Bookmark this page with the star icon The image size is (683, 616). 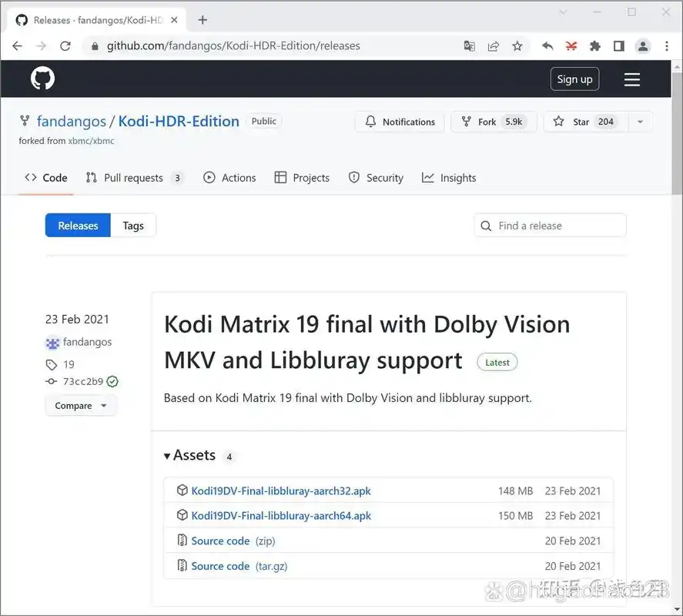pos(517,45)
